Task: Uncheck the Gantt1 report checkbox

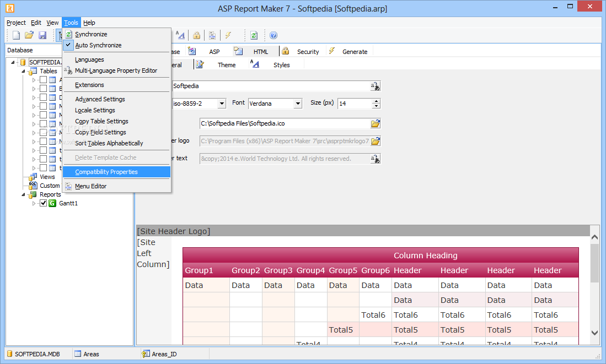Action: coord(43,203)
